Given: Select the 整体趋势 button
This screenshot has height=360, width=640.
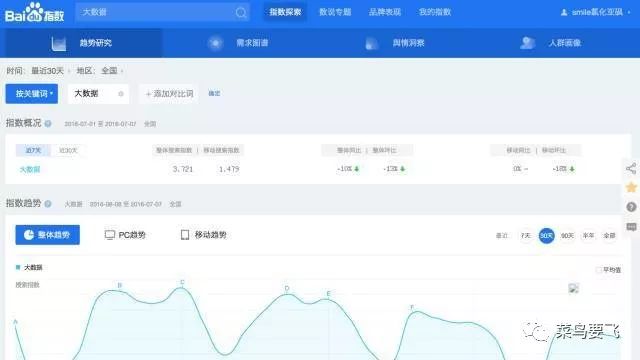Looking at the screenshot, I should pos(48,235).
